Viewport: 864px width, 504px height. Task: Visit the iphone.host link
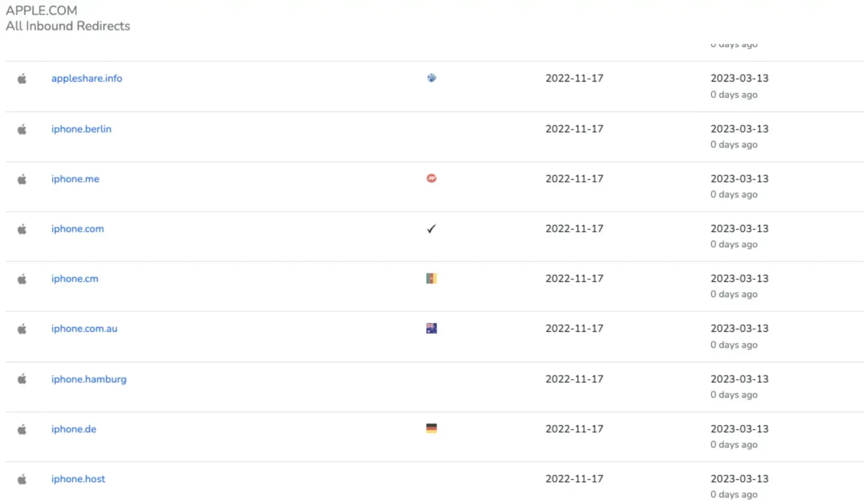point(78,479)
